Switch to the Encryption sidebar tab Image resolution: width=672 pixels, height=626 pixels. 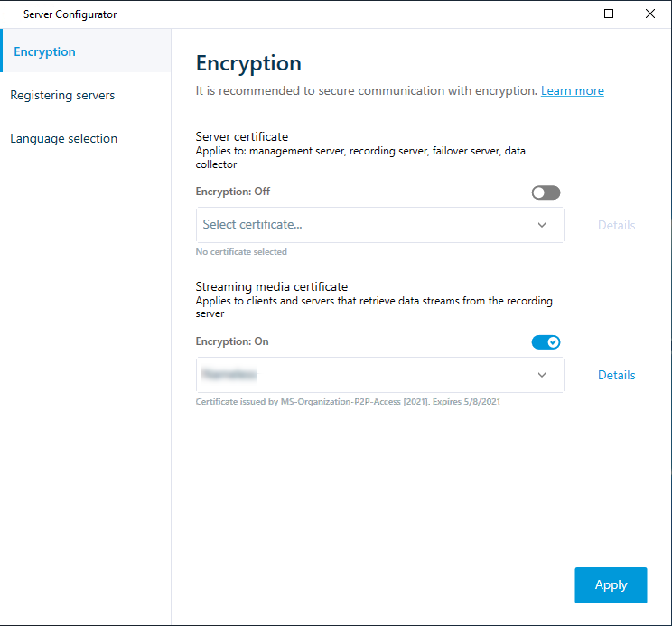45,51
